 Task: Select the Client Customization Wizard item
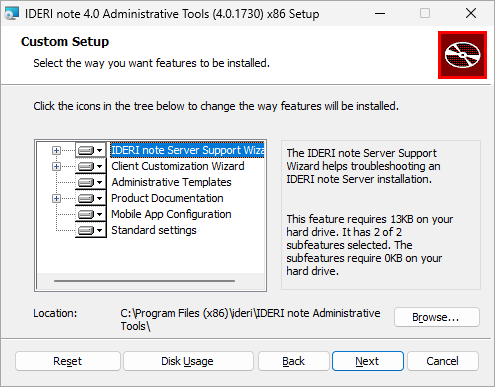[x=178, y=166]
